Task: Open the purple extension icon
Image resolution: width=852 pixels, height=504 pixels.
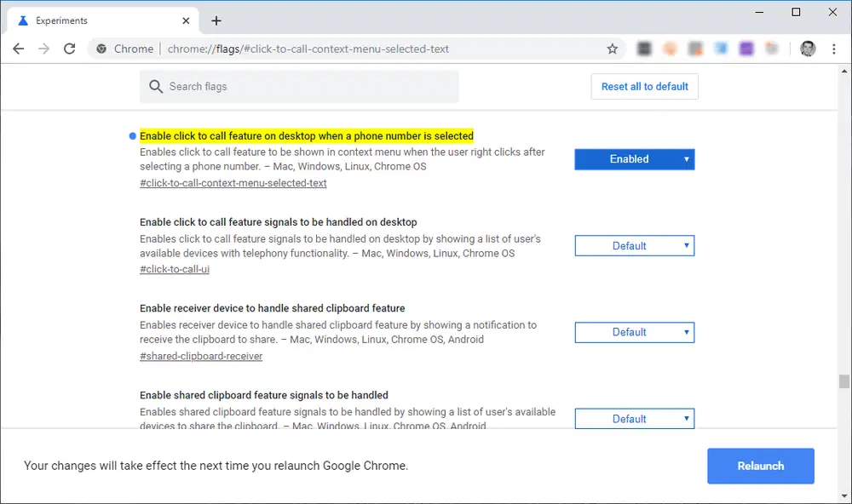Action: [746, 49]
